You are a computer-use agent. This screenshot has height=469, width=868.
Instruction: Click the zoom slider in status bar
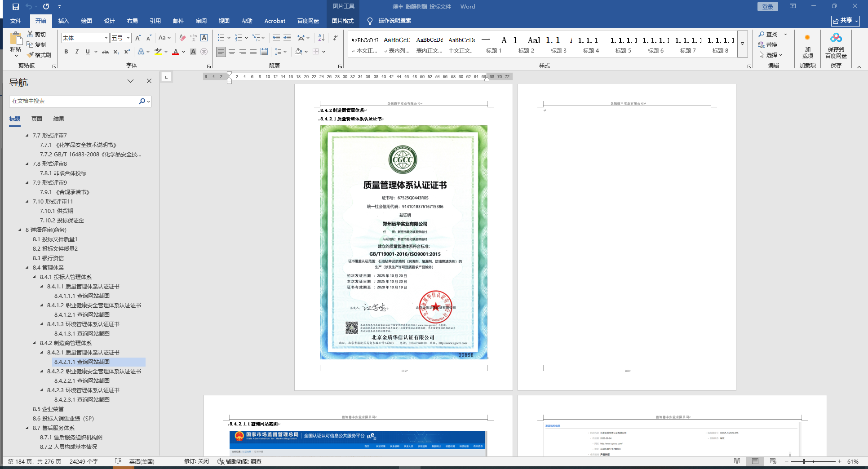pos(804,461)
